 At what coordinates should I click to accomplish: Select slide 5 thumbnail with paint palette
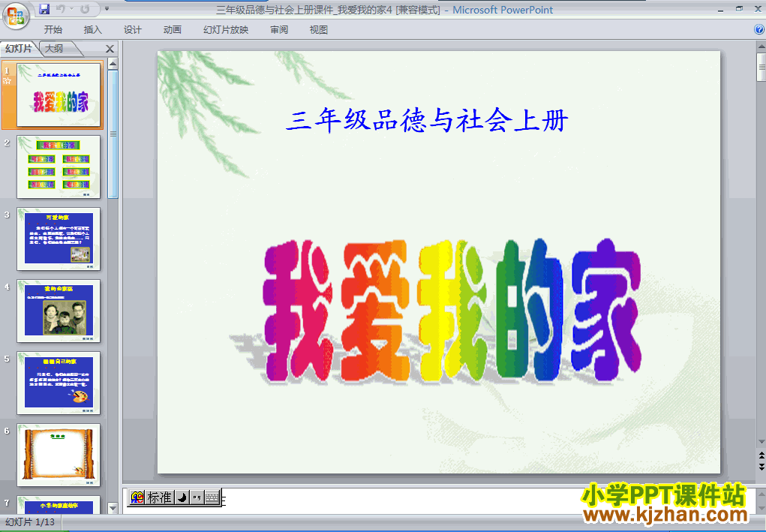pyautogui.click(x=59, y=383)
